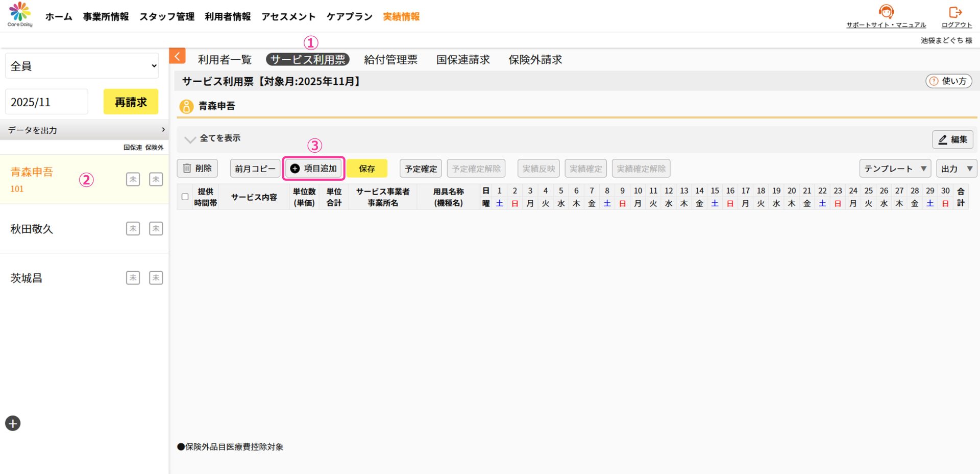Click the 項目追加 button
980x474 pixels.
[314, 169]
